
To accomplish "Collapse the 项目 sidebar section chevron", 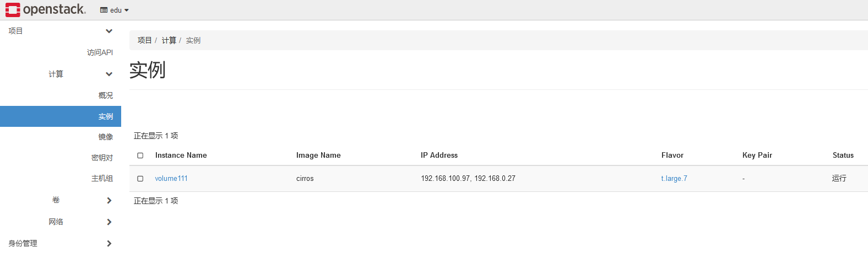I will [109, 31].
